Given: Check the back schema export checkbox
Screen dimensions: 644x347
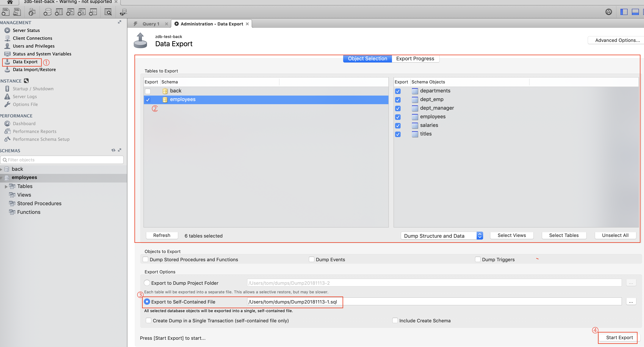Looking at the screenshot, I should (x=148, y=91).
